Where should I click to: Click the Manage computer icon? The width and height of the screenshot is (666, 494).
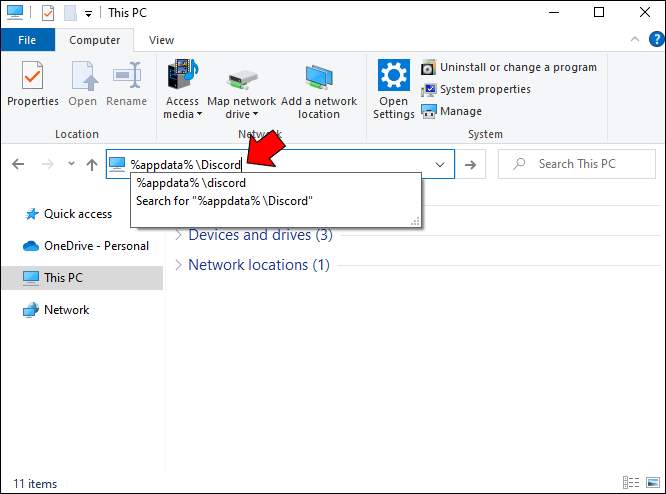[429, 111]
